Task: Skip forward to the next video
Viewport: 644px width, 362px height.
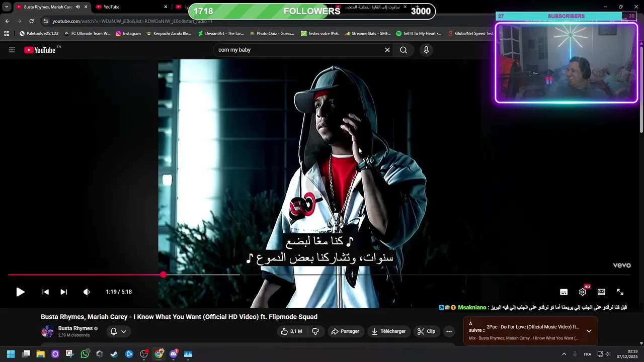Action: click(63, 292)
